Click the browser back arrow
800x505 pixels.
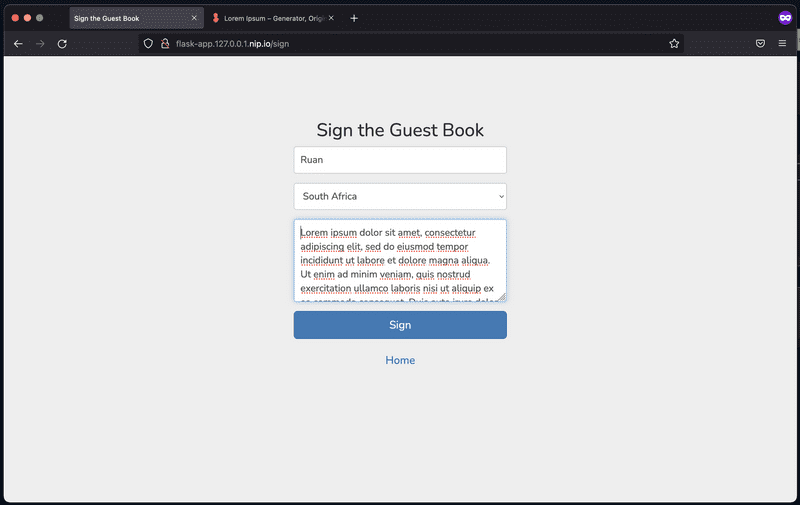tap(18, 44)
